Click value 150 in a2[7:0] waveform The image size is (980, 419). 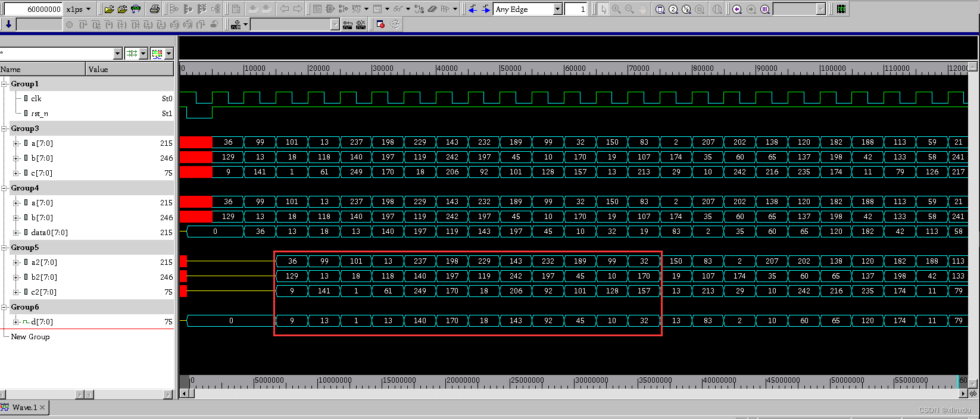tap(676, 261)
